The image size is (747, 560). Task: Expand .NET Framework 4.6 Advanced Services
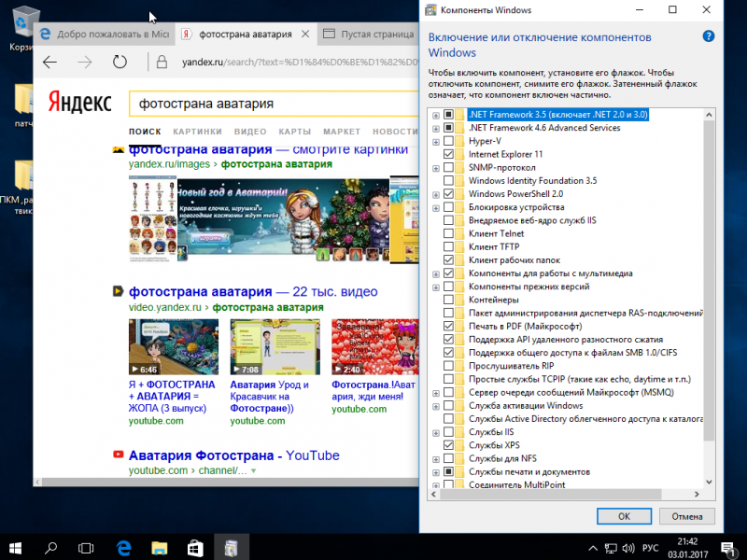(x=436, y=129)
